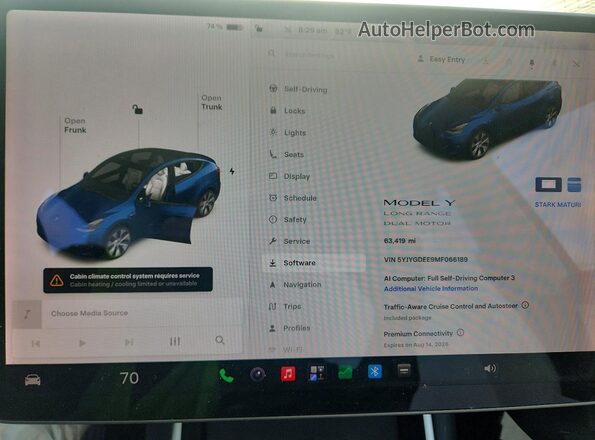This screenshot has height=440, width=595.
Task: Tap the STARK MATURI vehicle name
Action: click(557, 204)
